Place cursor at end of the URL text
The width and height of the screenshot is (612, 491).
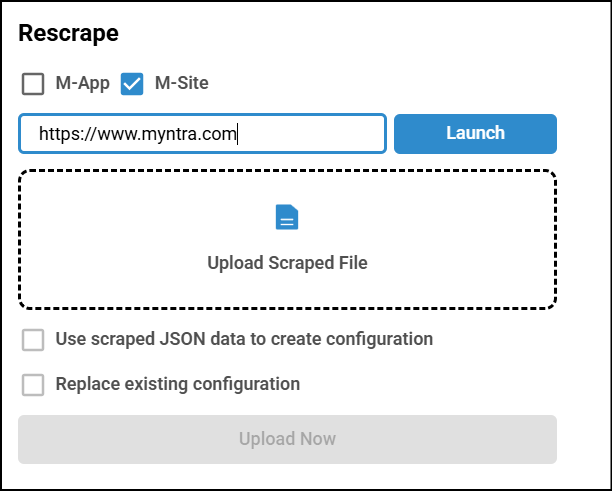pos(237,134)
